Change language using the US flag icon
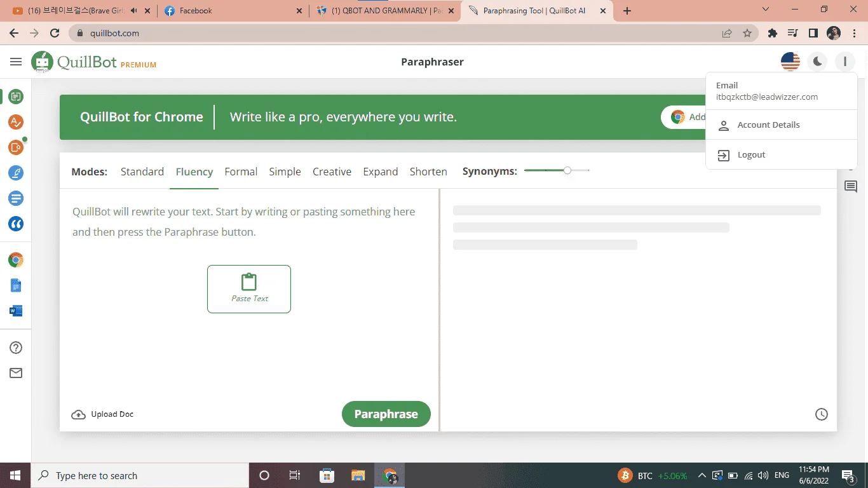 (790, 62)
